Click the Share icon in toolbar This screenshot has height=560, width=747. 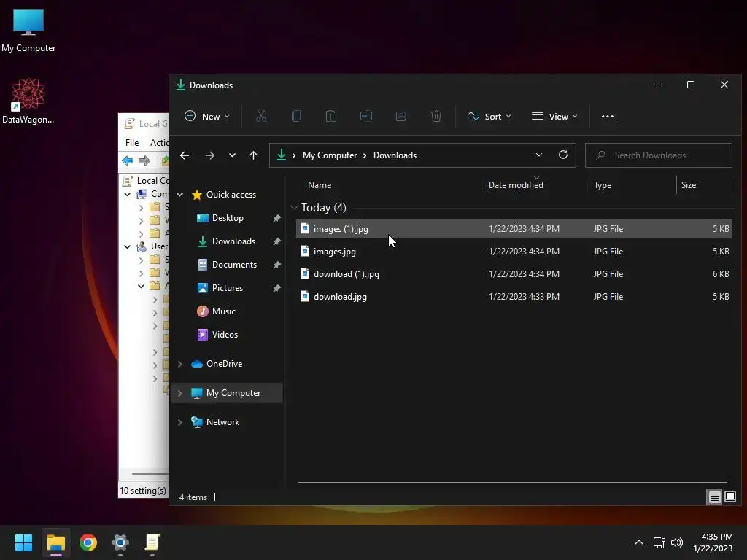point(401,116)
